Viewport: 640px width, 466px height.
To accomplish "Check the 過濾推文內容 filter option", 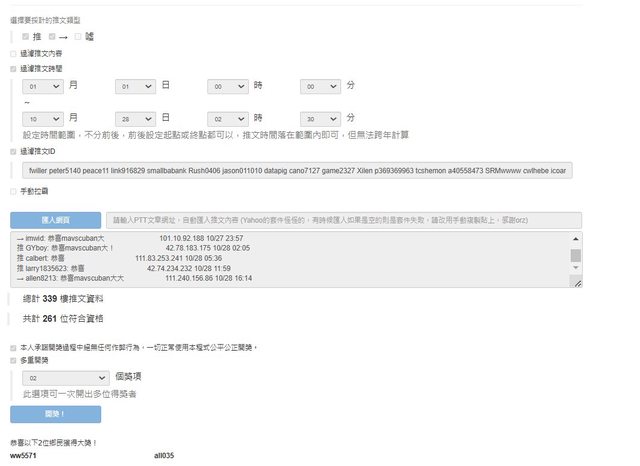I will 13,54.
